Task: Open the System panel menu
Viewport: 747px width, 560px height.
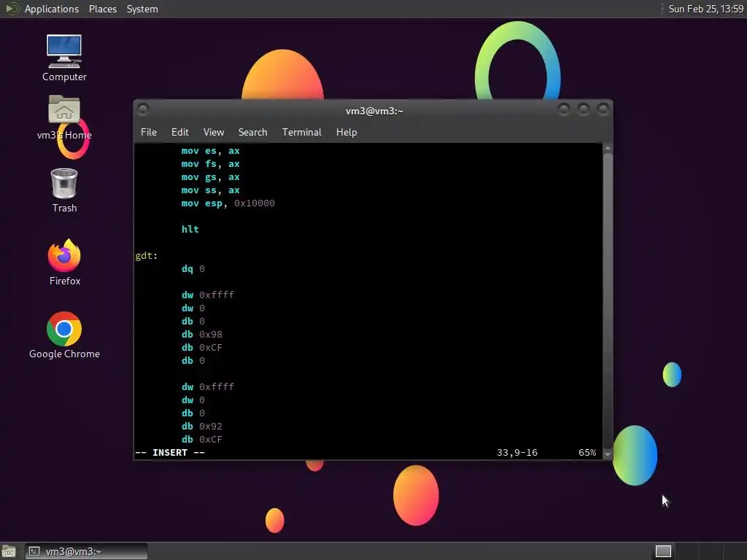Action: (x=142, y=9)
